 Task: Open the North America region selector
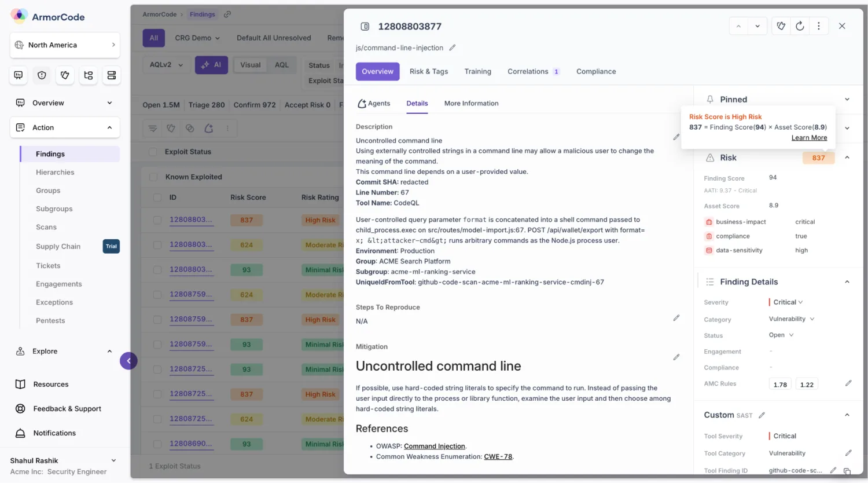pos(65,45)
